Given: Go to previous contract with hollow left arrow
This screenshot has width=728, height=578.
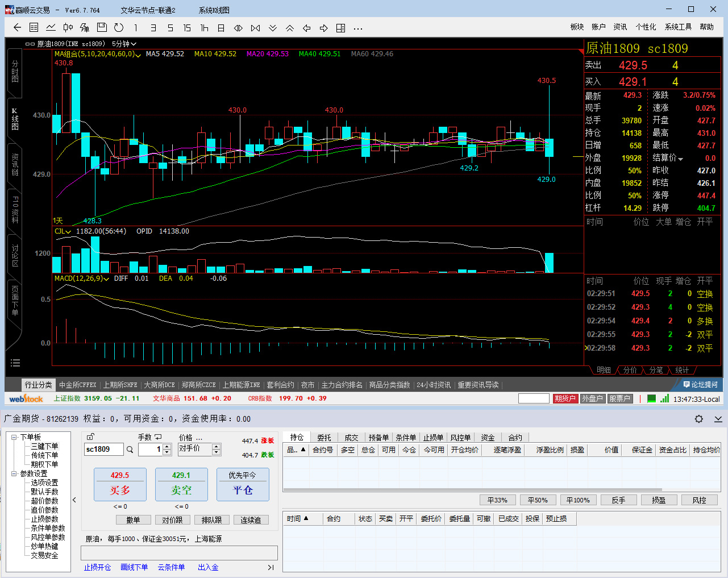Looking at the screenshot, I should [x=306, y=28].
